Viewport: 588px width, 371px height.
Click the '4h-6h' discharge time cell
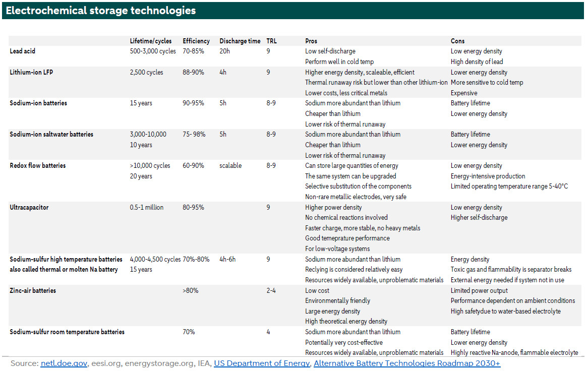point(227,259)
